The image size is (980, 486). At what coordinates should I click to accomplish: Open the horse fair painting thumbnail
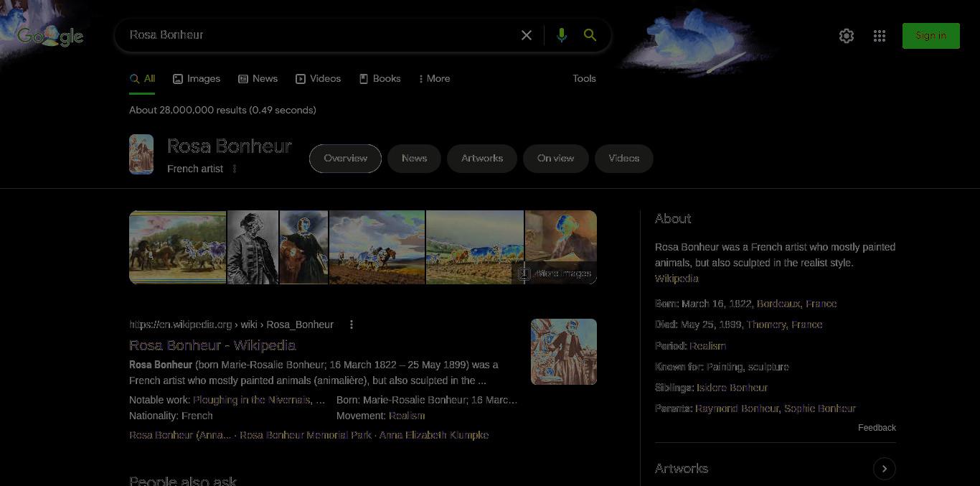pos(177,248)
